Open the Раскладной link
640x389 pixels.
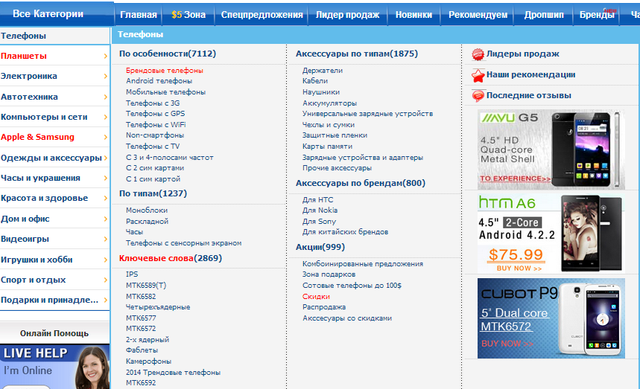147,222
